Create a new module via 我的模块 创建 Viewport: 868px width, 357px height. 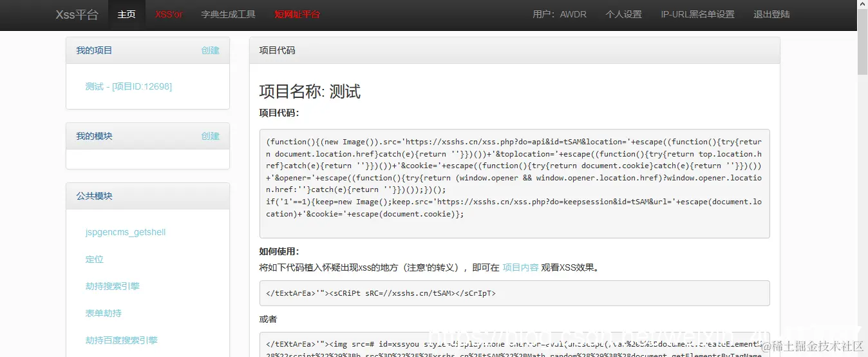click(210, 136)
